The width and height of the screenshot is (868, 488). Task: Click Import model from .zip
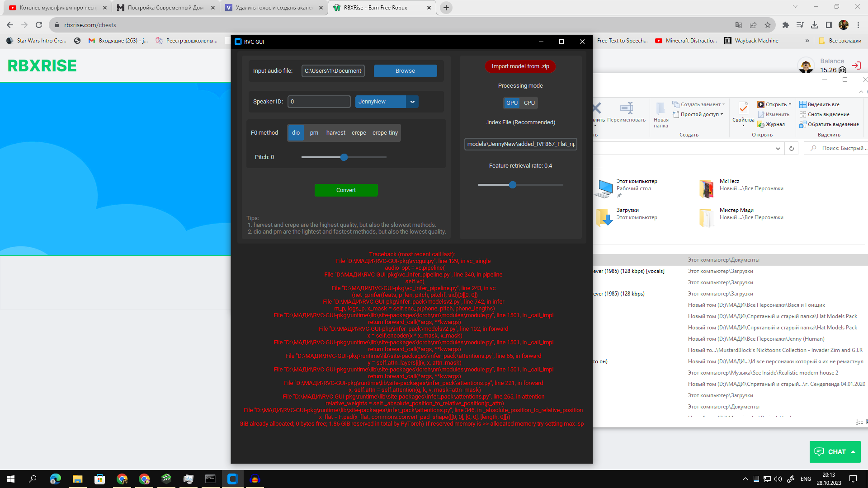[x=520, y=66]
